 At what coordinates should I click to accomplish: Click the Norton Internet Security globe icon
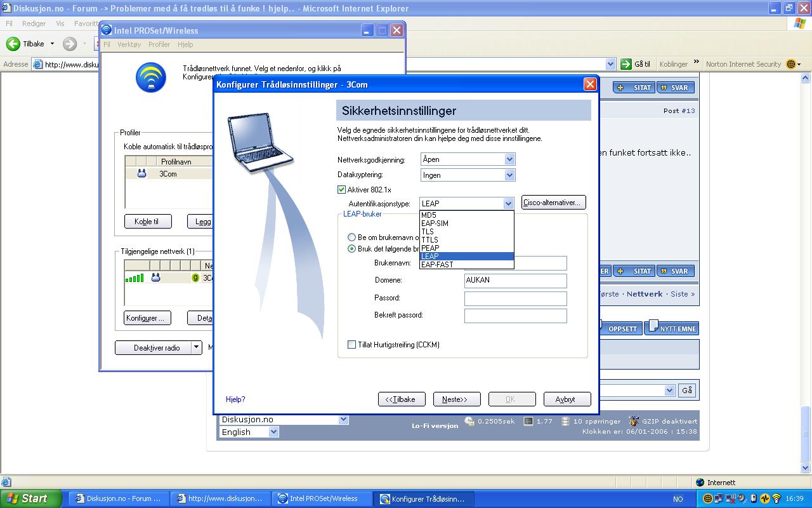click(x=790, y=64)
